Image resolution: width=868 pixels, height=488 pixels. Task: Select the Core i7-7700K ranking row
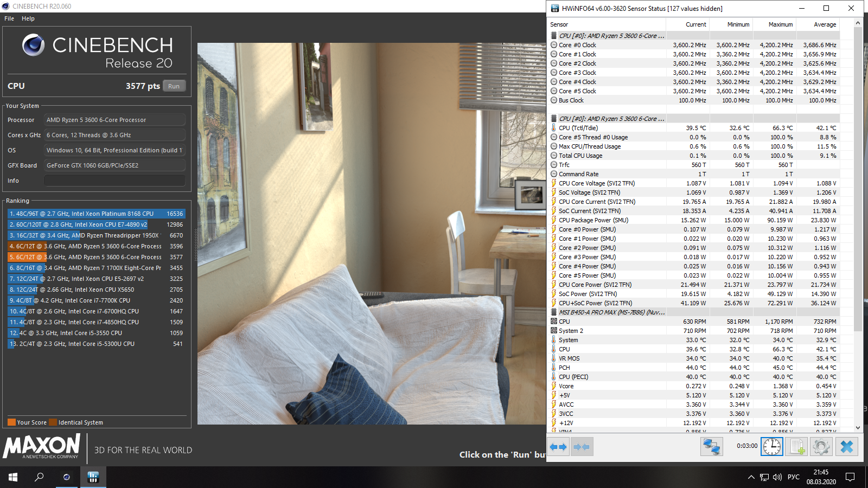pyautogui.click(x=96, y=300)
